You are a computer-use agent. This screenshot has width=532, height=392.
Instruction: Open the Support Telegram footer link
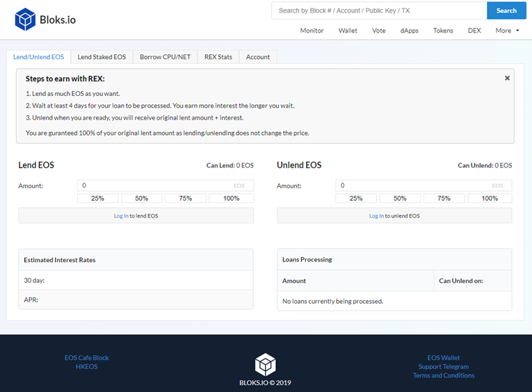coord(444,366)
